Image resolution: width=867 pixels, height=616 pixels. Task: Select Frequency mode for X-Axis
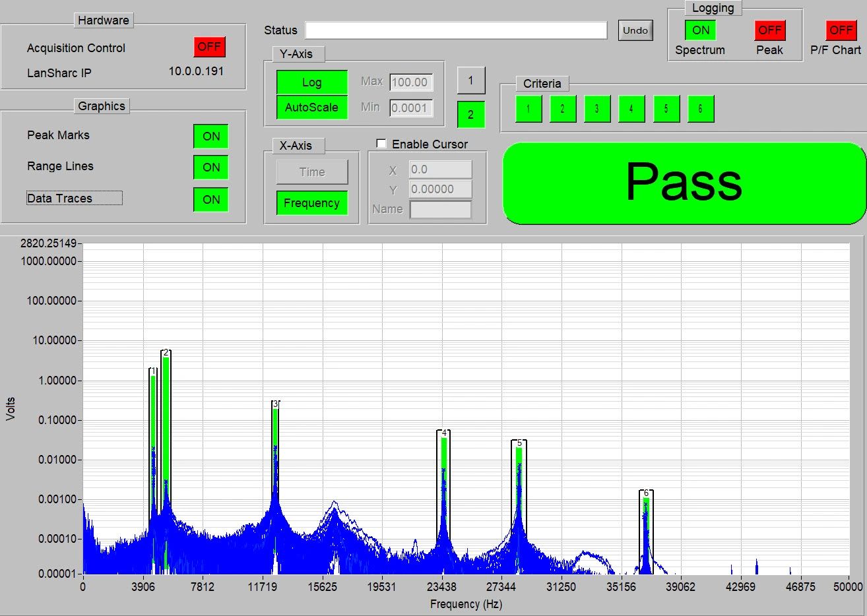click(x=311, y=203)
